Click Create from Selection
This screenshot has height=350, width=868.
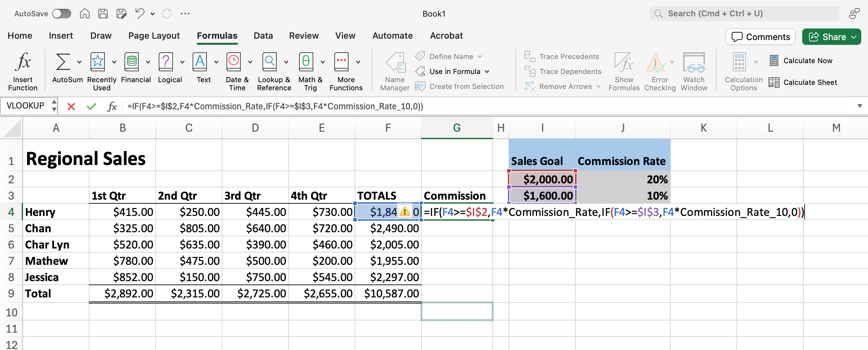460,87
